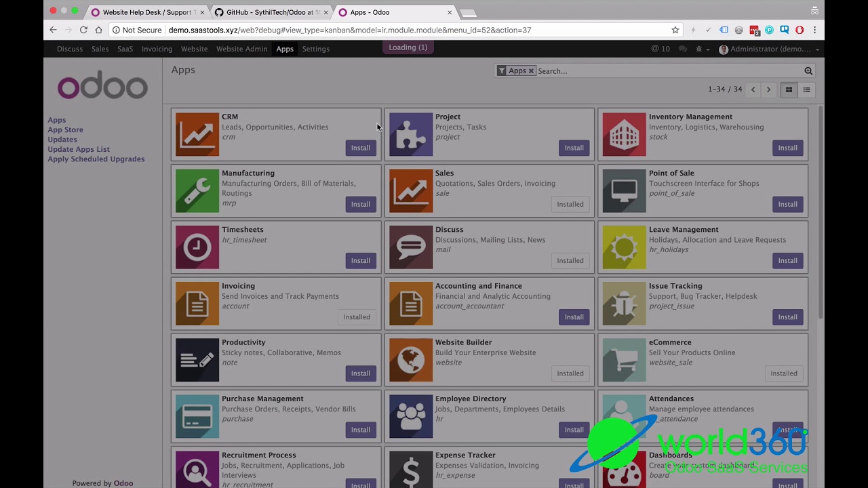
Task: Open the CRM app icon
Action: pyautogui.click(x=197, y=134)
